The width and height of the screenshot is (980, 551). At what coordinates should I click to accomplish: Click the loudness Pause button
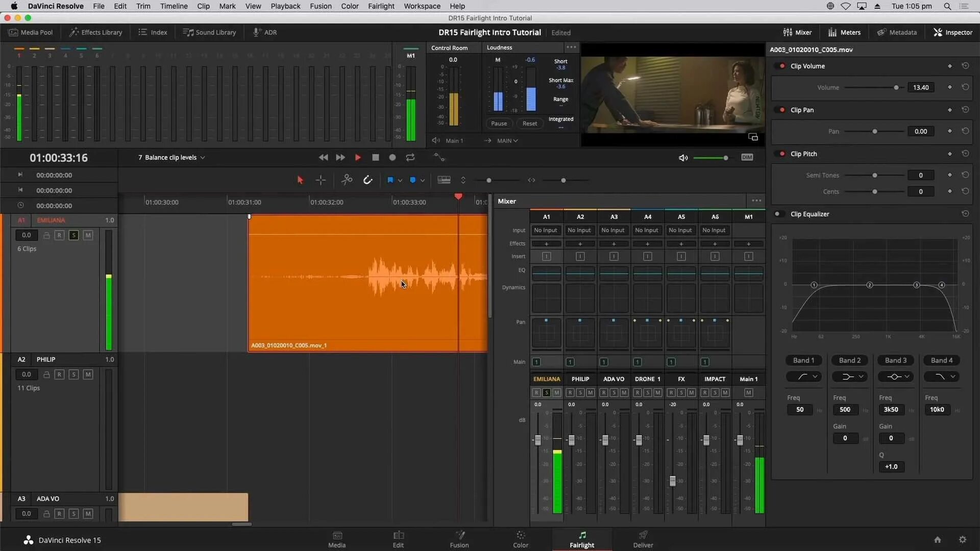[499, 123]
